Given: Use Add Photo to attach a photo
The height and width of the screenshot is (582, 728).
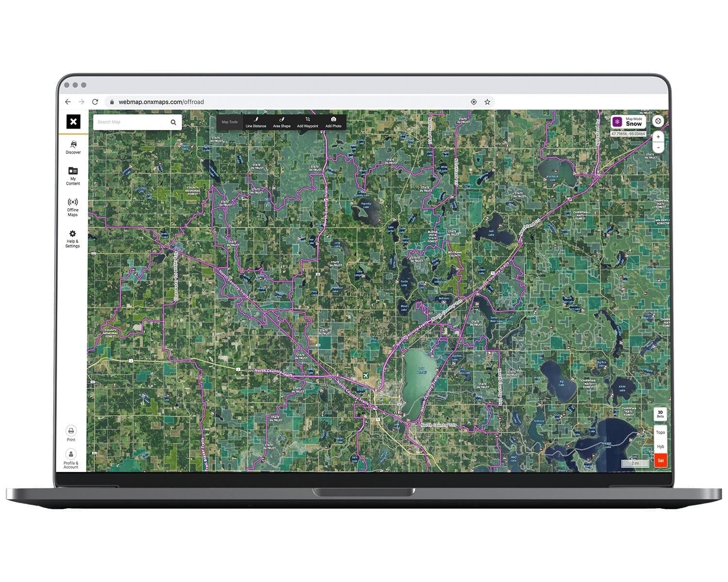Looking at the screenshot, I should pos(333,122).
